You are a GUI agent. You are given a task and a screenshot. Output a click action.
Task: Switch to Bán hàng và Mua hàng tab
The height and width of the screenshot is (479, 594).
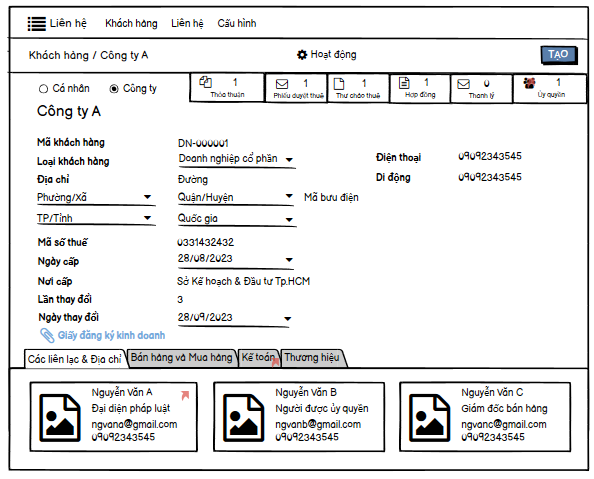[181, 358]
